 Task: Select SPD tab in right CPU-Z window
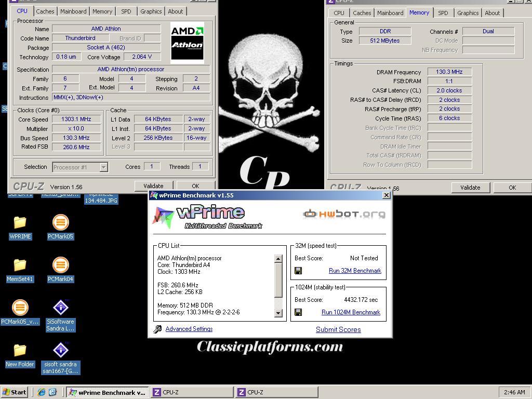pos(443,13)
